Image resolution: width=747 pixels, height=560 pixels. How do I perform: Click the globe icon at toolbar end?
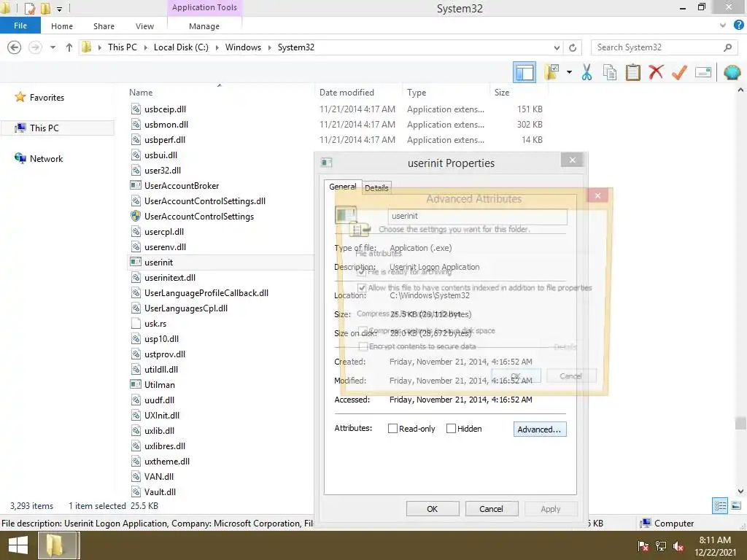[732, 72]
